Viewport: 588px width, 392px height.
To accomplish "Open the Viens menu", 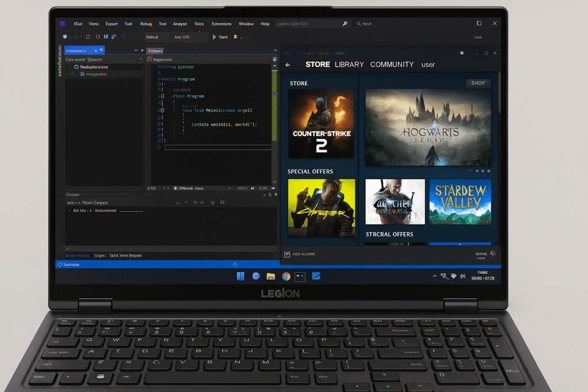I will pyautogui.click(x=94, y=24).
